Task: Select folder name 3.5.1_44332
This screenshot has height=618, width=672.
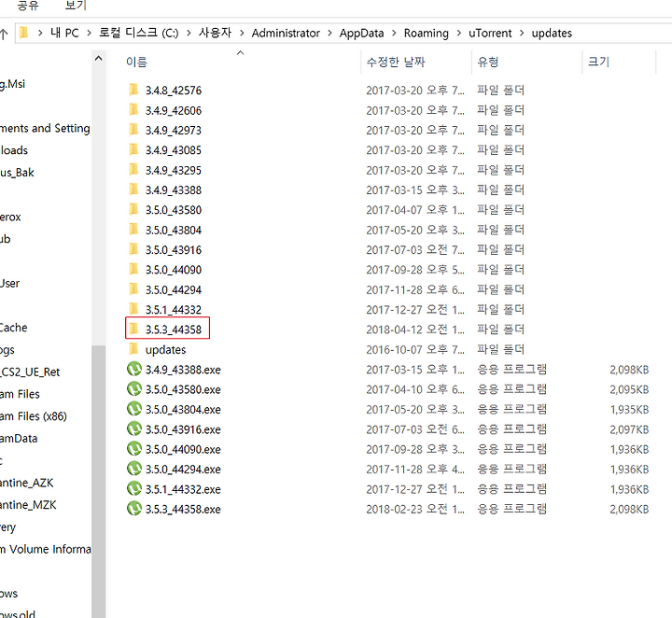Action: pyautogui.click(x=174, y=309)
